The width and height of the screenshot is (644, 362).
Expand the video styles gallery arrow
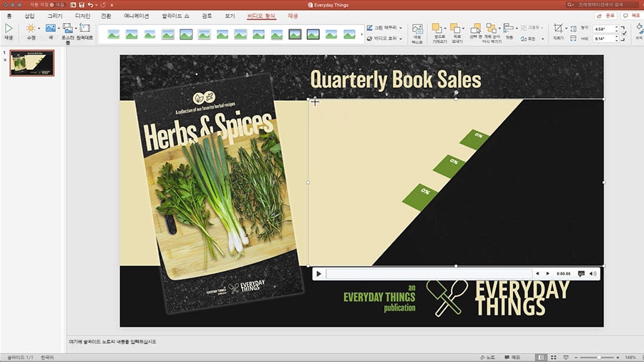(x=361, y=34)
